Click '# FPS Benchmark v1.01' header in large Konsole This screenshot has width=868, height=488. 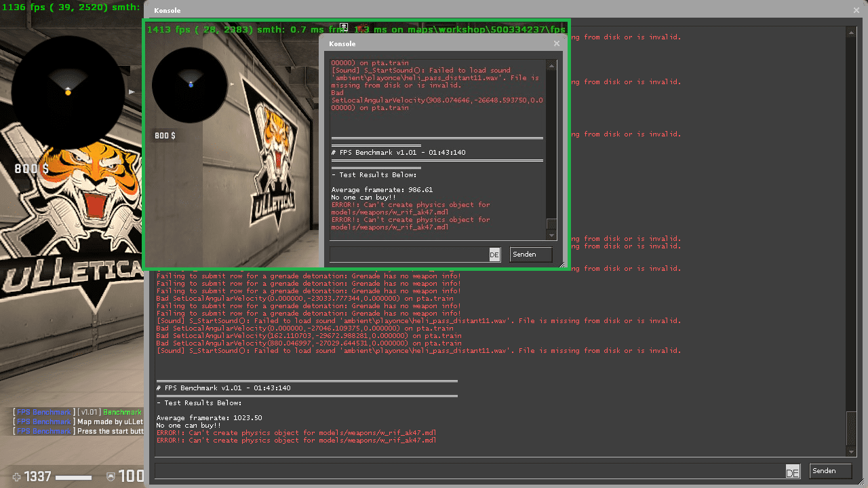[x=223, y=388]
